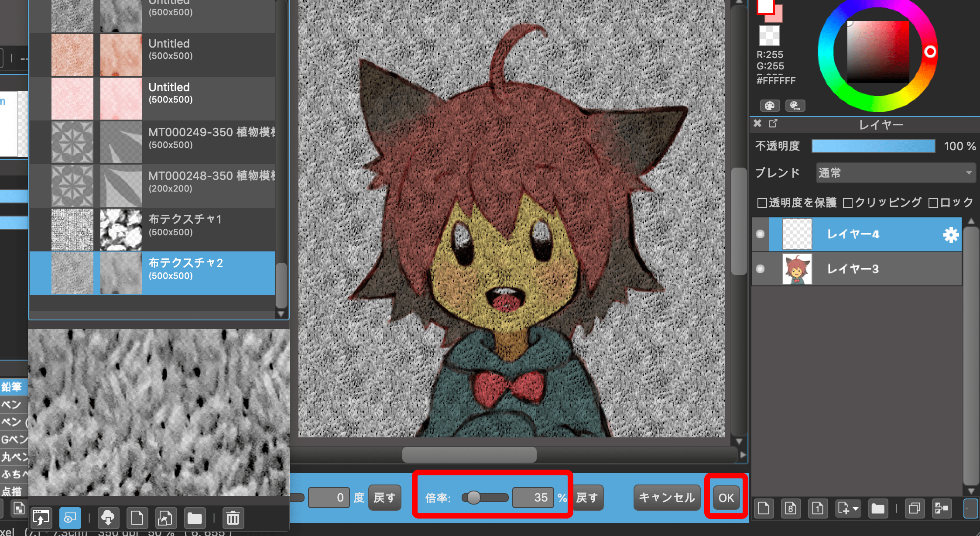Open the add-layer dropdown arrow
This screenshot has height=536, width=980.
point(856,509)
